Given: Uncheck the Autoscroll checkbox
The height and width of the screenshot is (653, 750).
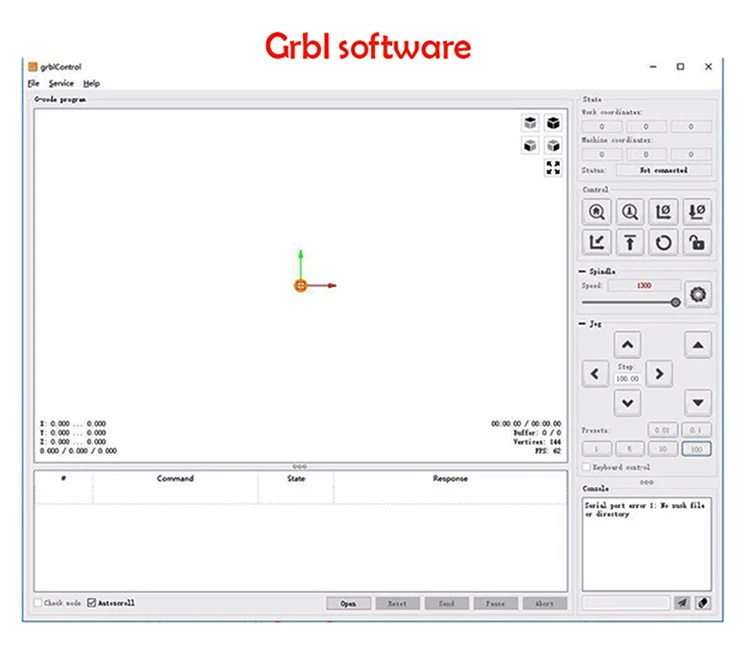Looking at the screenshot, I should click(x=91, y=603).
